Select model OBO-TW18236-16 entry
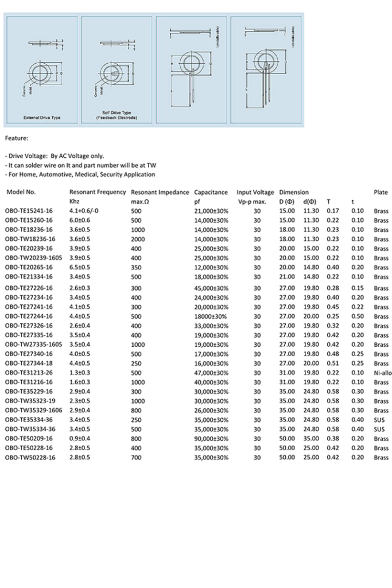392x588 pixels. click(30, 239)
